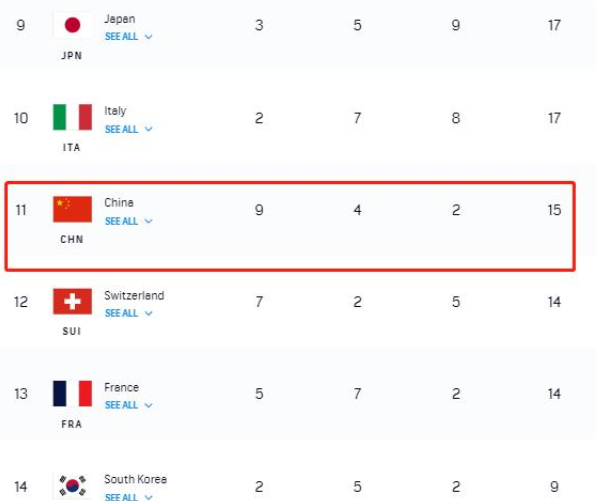Image resolution: width=609 pixels, height=501 pixels.
Task: Open SEE ALL under Switzerland
Action: pyautogui.click(x=122, y=313)
